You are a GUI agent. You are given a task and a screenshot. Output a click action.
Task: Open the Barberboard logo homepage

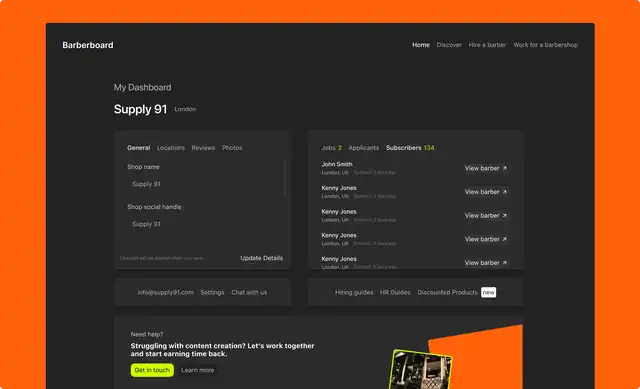click(x=88, y=45)
